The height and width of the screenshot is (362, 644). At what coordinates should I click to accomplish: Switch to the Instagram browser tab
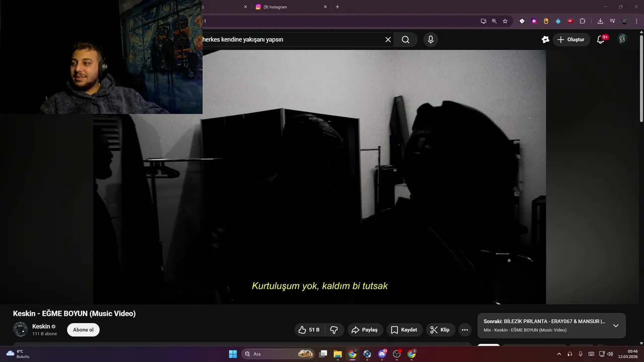(x=289, y=7)
